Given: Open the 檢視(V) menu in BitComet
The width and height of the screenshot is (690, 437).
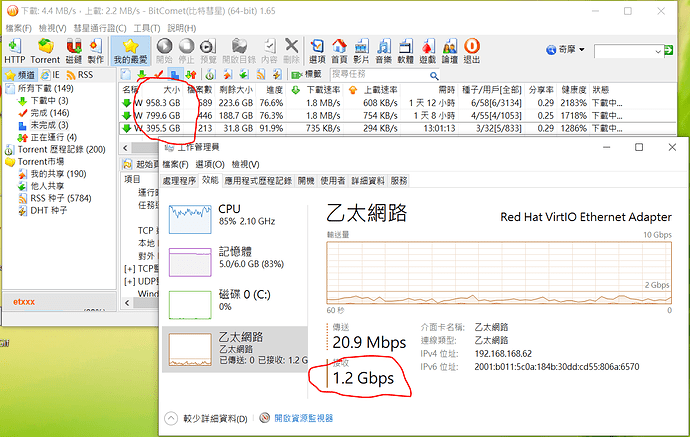Looking at the screenshot, I should coord(52,28).
